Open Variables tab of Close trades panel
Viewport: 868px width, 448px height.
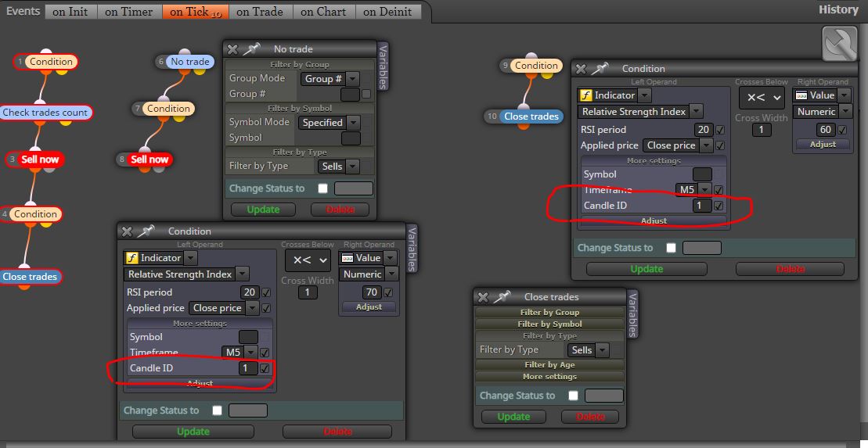(632, 314)
